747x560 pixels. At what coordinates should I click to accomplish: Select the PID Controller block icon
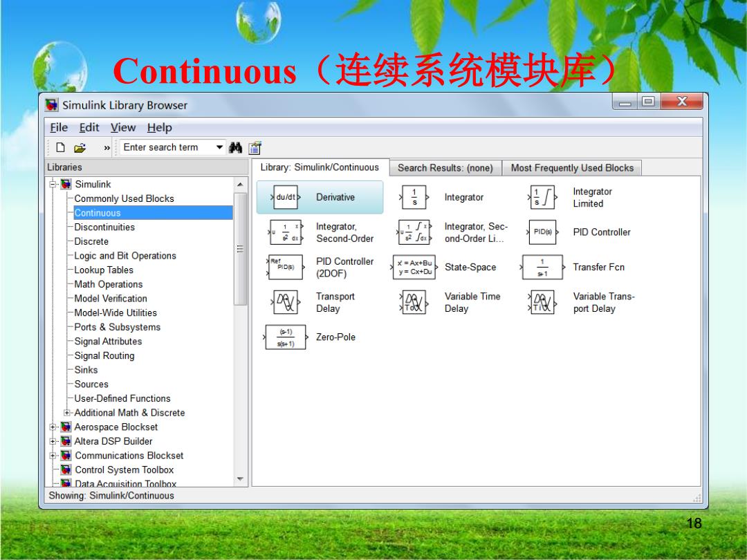click(x=542, y=232)
